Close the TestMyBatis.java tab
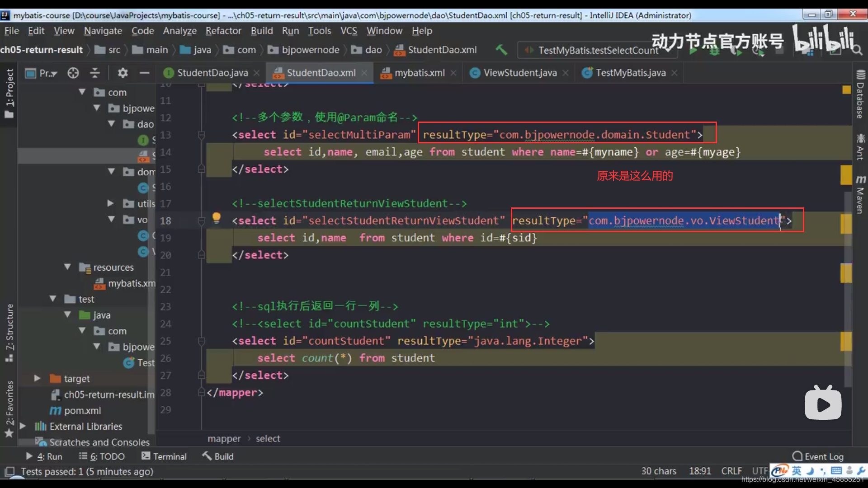Screen dimensions: 868x488 (x=675, y=73)
